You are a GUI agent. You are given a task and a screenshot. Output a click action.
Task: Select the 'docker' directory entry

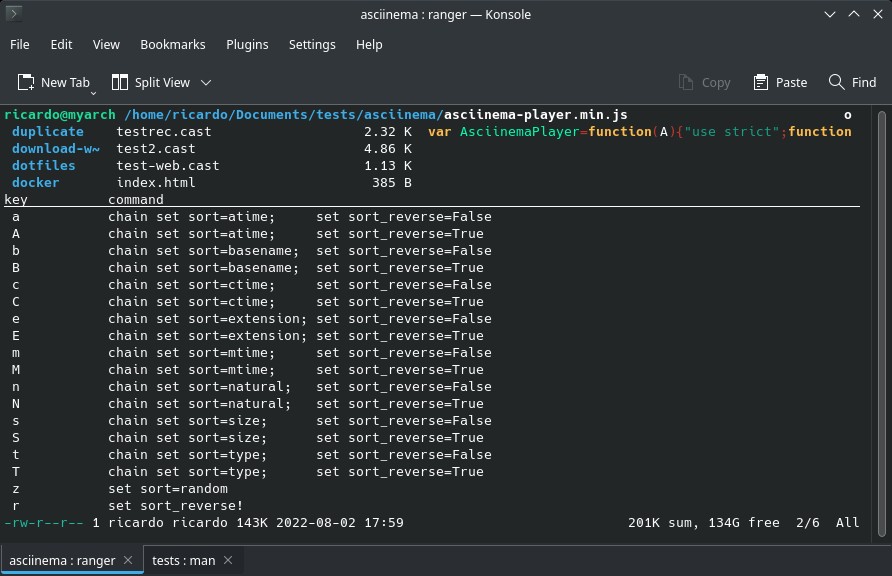(35, 183)
